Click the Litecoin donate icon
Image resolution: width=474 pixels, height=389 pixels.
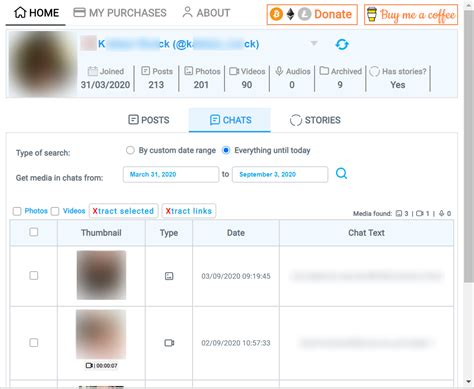click(x=304, y=14)
